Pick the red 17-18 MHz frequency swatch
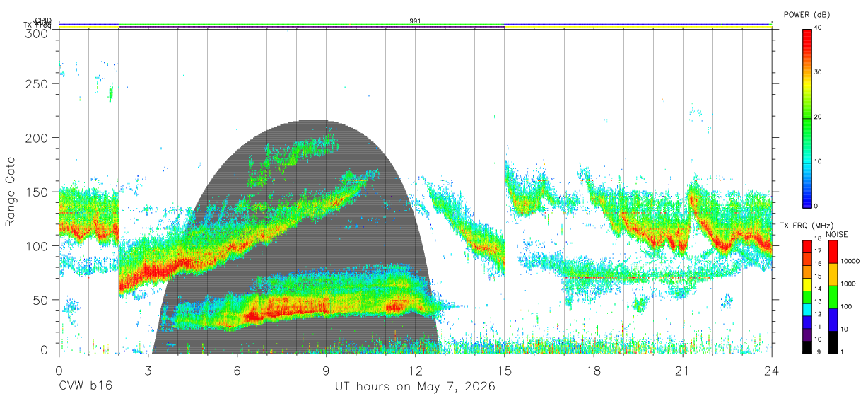Screen dimensions: 868x401 [807, 247]
